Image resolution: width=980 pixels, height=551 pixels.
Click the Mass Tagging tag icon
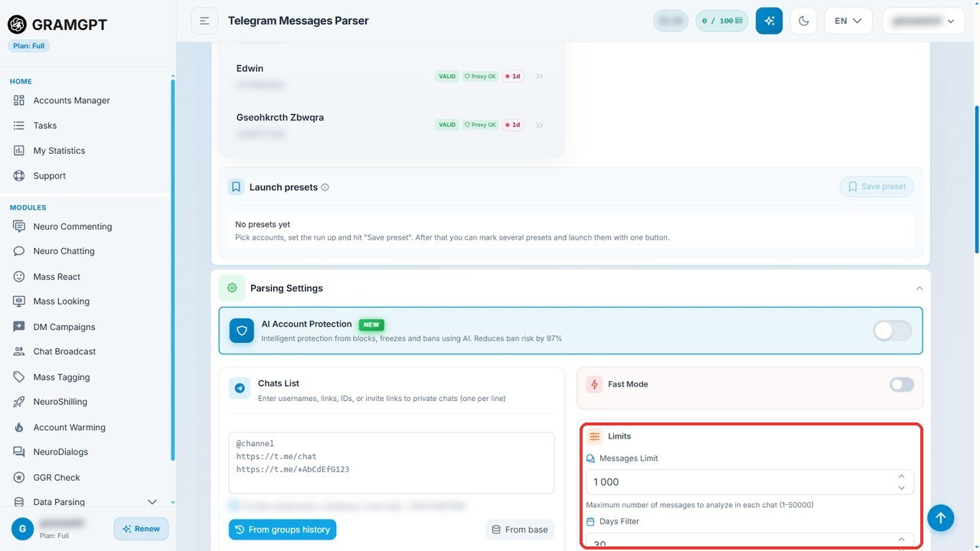click(x=19, y=377)
